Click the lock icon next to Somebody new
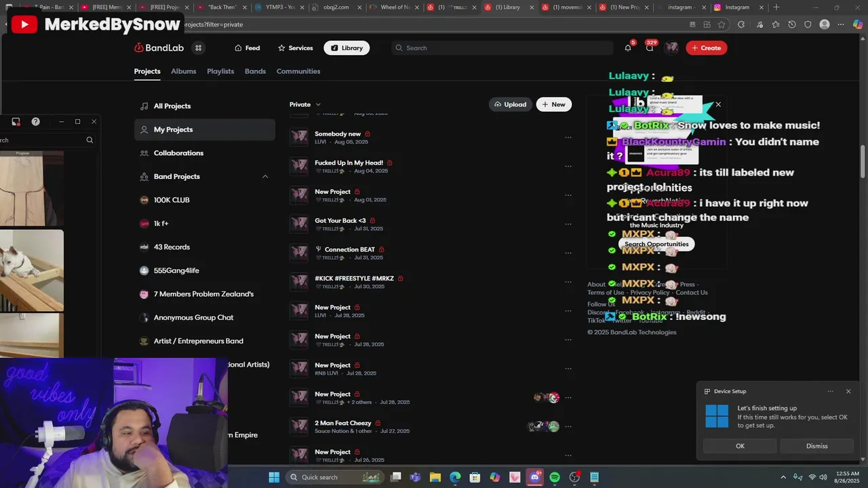Screen dimensions: 868x488 368,134
